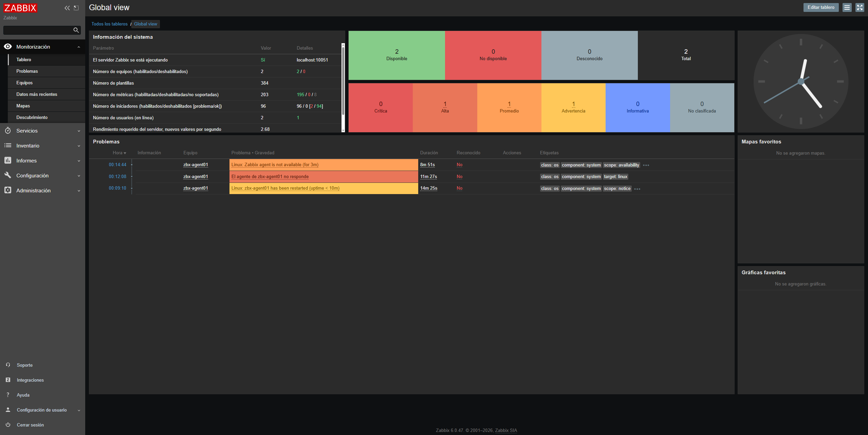Select Tablero in the sidebar
The height and width of the screenshot is (435, 868).
tap(47, 59)
